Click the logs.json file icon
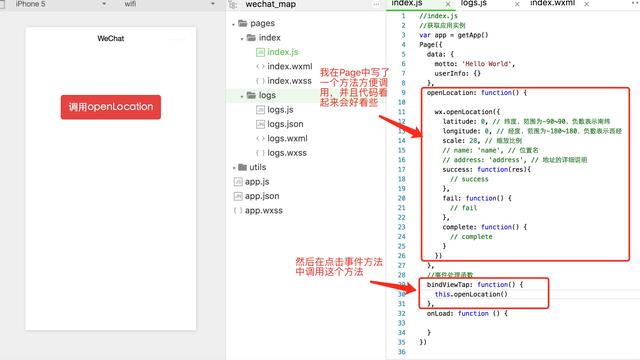Viewport: 640px width, 360px height. [260, 124]
